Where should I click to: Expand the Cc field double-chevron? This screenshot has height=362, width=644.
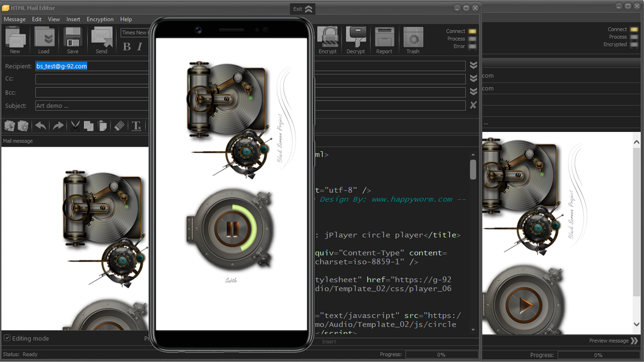point(473,79)
